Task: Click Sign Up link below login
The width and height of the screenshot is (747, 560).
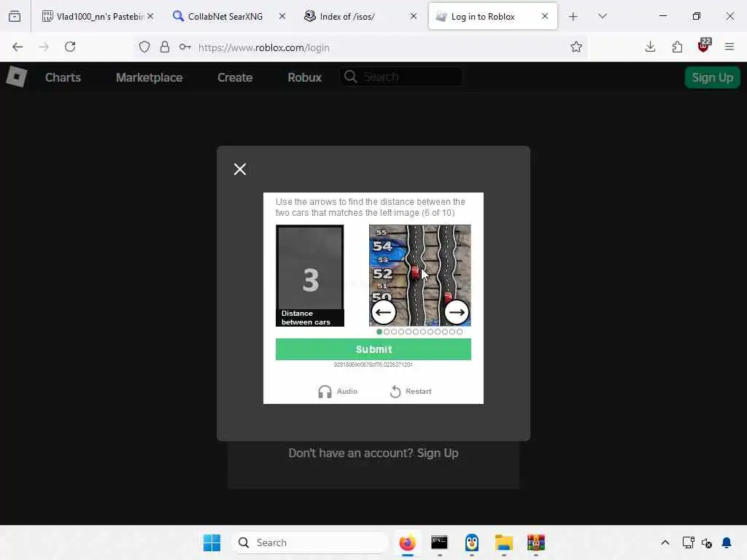Action: 438,453
